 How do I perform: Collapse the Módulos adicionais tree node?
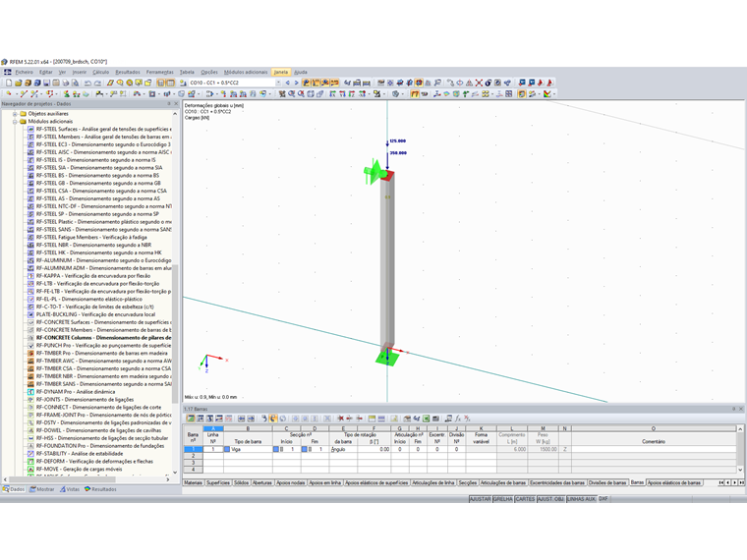pyautogui.click(x=15, y=122)
